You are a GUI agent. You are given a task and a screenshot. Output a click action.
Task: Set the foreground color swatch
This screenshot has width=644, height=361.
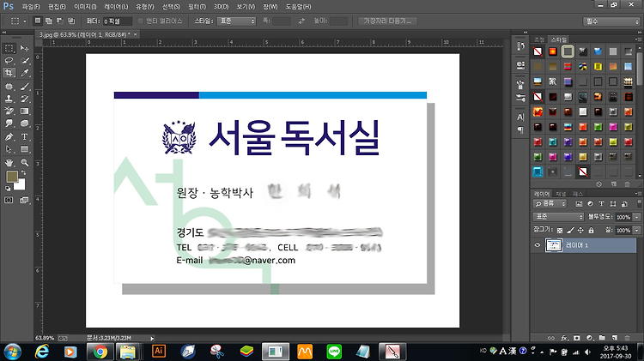[x=12, y=177]
